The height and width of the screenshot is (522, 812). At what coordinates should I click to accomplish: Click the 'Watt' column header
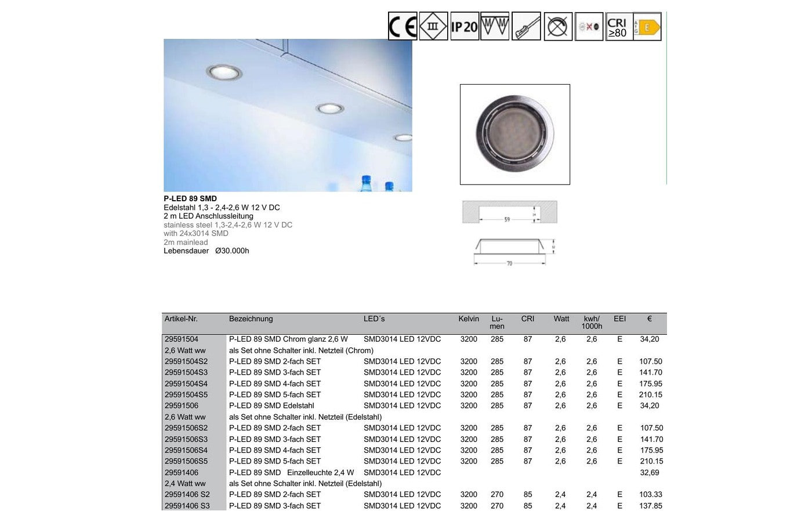click(x=561, y=319)
